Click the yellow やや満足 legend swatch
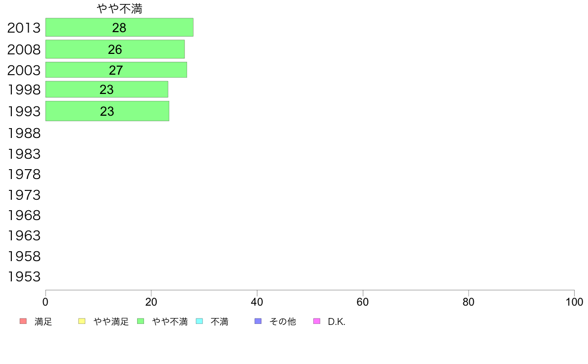 click(82, 321)
